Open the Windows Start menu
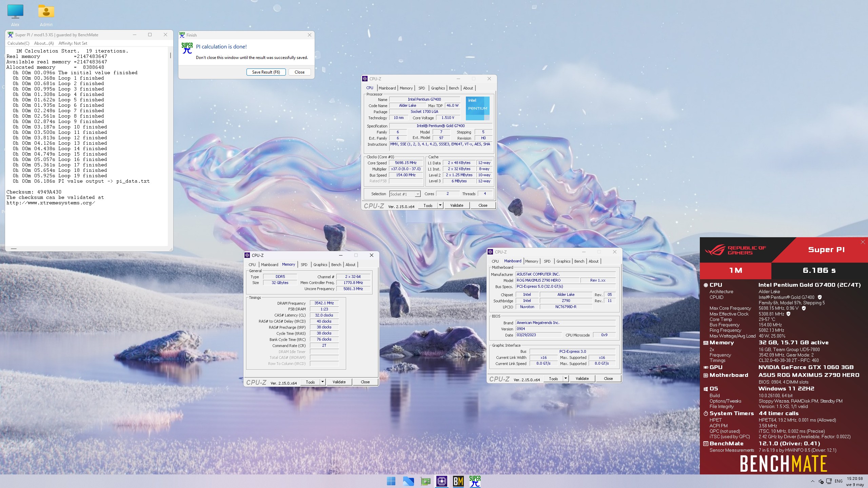 pyautogui.click(x=391, y=481)
